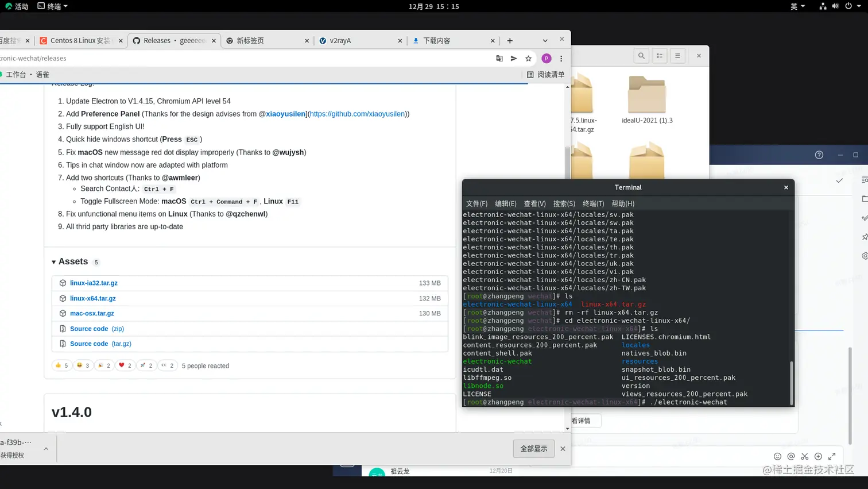Open Chrome's three-dot menu

click(561, 59)
